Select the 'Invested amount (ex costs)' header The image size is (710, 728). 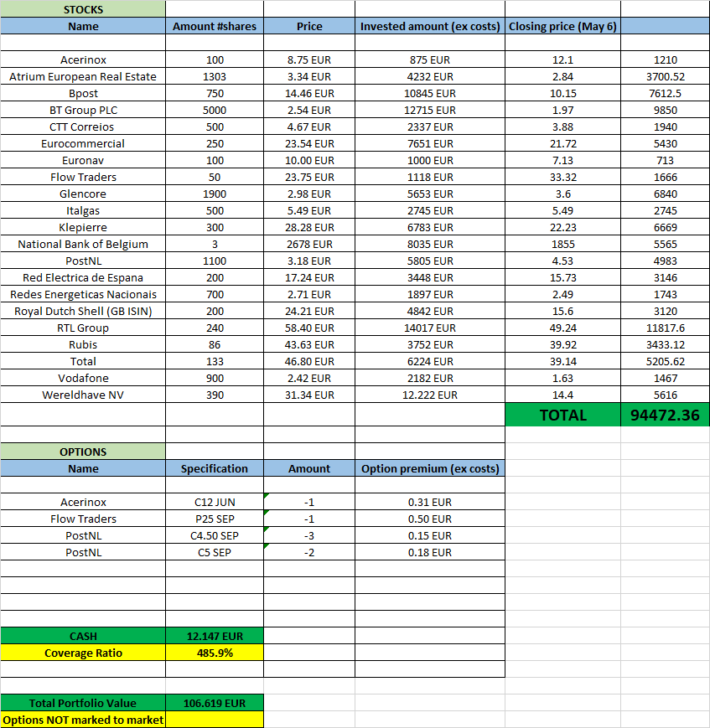(x=430, y=26)
